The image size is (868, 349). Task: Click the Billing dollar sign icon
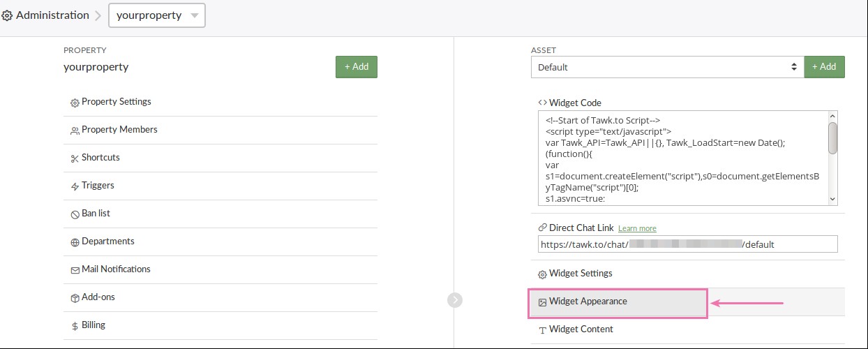pyautogui.click(x=75, y=326)
